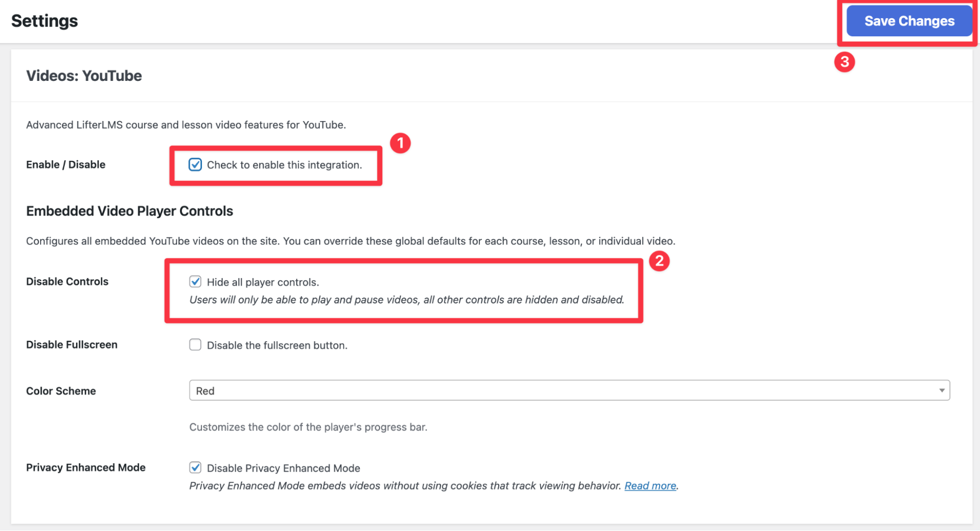Click the 'Disable Privacy Enhanced Mode' label text

[283, 468]
